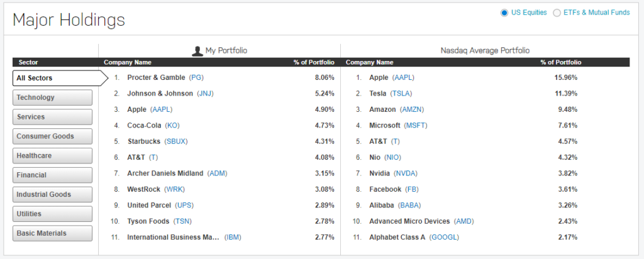Filter by Industrial Goods sector
Image resolution: width=644 pixels, height=259 pixels.
(x=53, y=194)
